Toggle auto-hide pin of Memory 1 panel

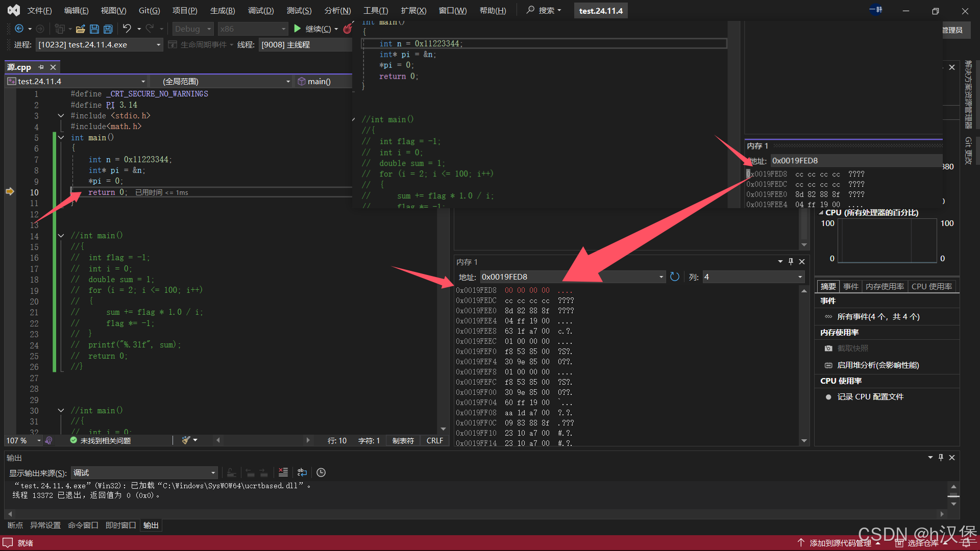pyautogui.click(x=791, y=261)
